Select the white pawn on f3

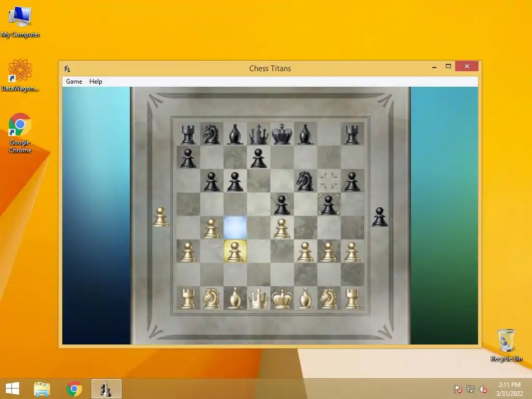point(305,251)
